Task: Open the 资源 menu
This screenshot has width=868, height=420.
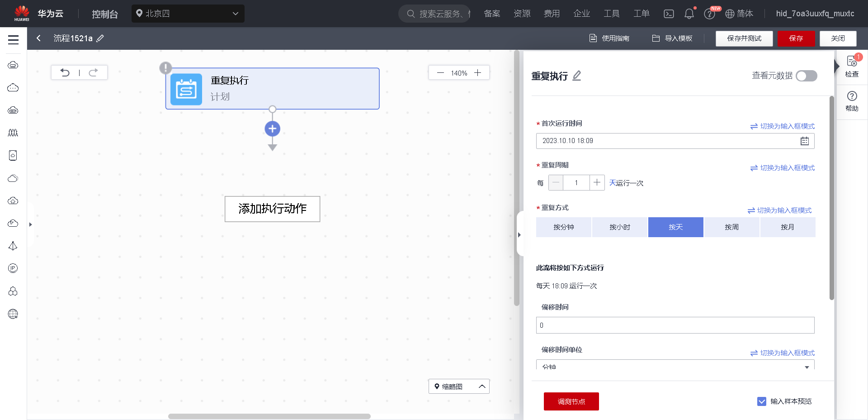Action: [522, 14]
